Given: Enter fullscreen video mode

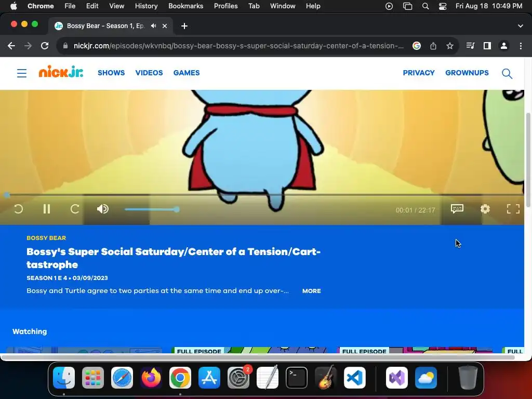Looking at the screenshot, I should (x=513, y=209).
